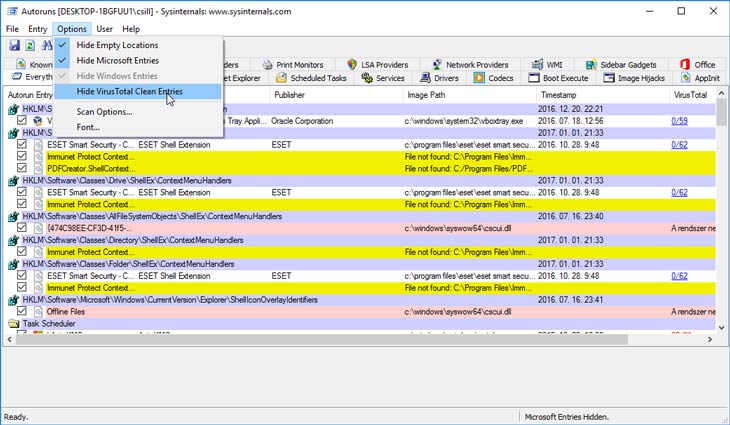Open Scan Options from the menu

click(104, 111)
